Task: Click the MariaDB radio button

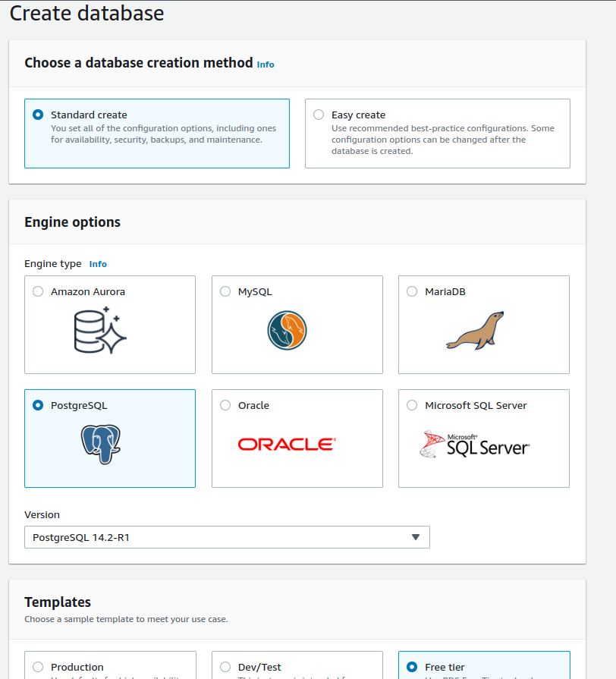Action: (411, 291)
